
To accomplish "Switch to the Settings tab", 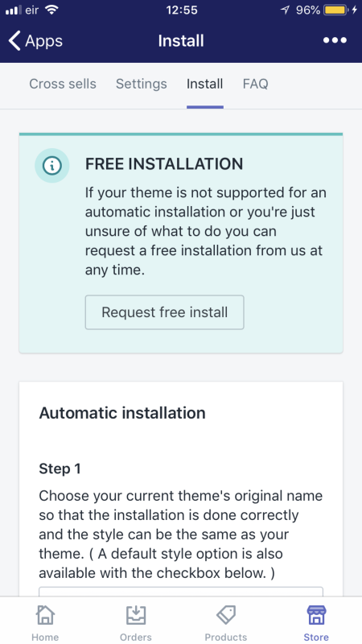I will click(142, 84).
